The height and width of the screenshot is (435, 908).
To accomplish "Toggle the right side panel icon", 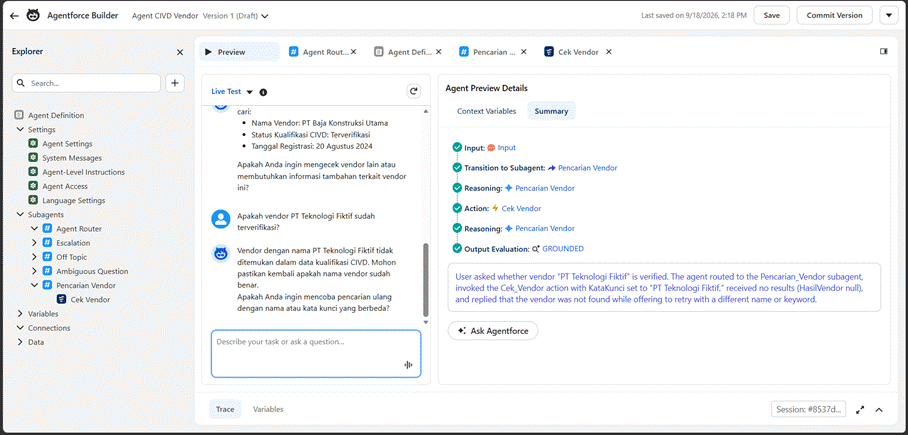I will tap(884, 52).
